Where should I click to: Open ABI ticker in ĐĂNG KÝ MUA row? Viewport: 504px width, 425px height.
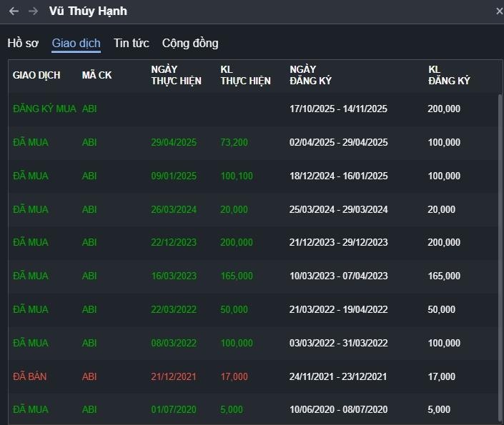89,109
